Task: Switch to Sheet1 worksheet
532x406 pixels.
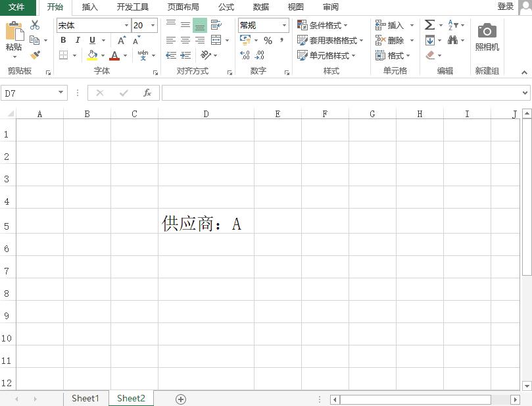Action: [85, 397]
